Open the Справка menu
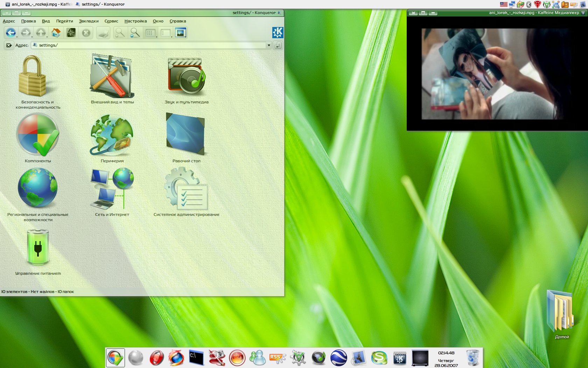This screenshot has height=368, width=588. tap(177, 21)
